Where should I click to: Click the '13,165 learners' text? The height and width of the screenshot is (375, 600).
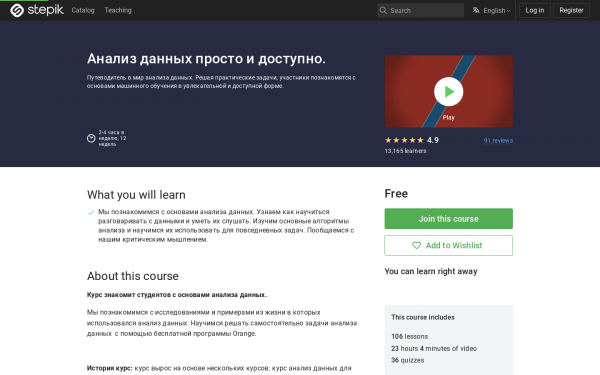click(x=405, y=151)
